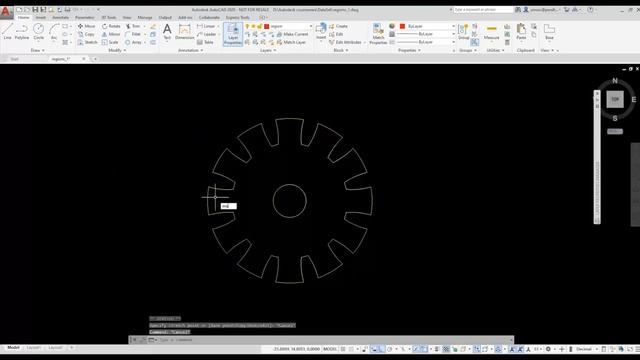
Task: Click Match Properties
Action: click(378, 33)
